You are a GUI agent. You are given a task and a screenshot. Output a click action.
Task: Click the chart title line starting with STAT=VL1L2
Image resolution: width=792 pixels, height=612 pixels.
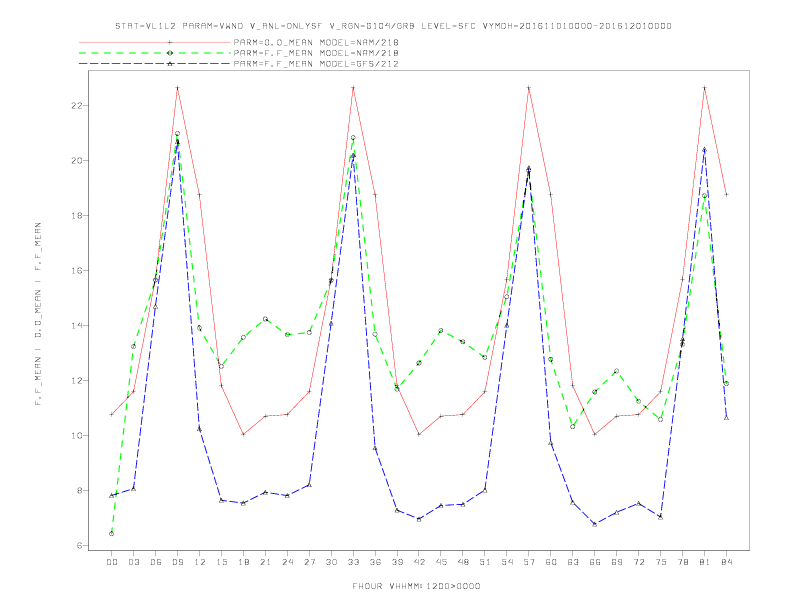point(393,26)
